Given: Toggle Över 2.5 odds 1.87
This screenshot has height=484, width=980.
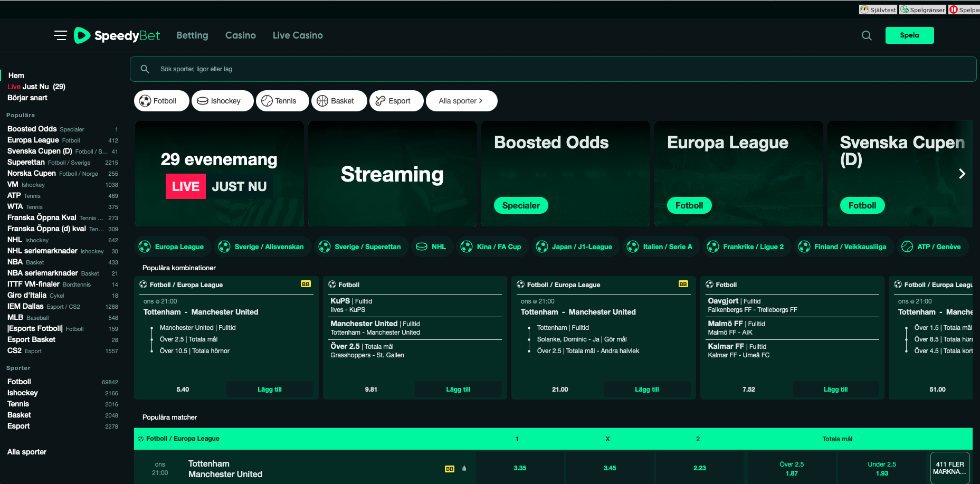Looking at the screenshot, I should tap(792, 469).
